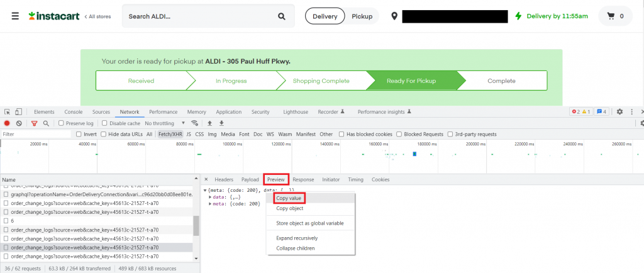Click the import HAR upload arrow
Image resolution: width=644 pixels, height=273 pixels.
click(x=209, y=123)
